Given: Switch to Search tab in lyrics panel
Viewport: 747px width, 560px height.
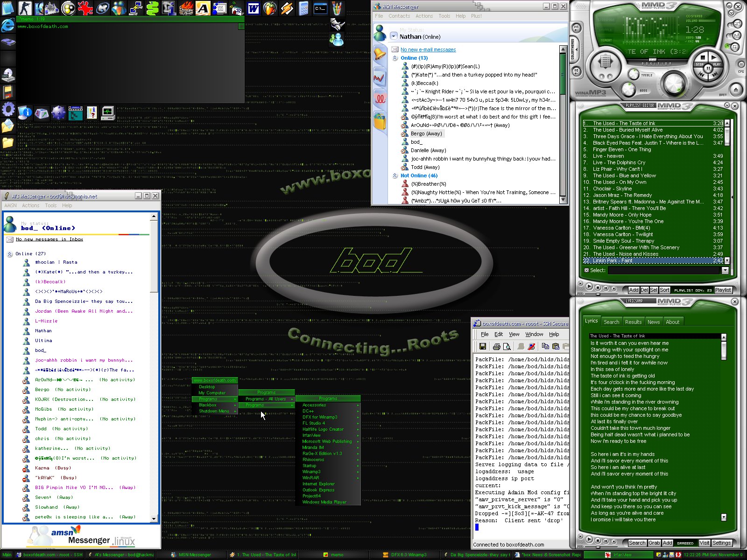Looking at the screenshot, I should click(x=611, y=322).
